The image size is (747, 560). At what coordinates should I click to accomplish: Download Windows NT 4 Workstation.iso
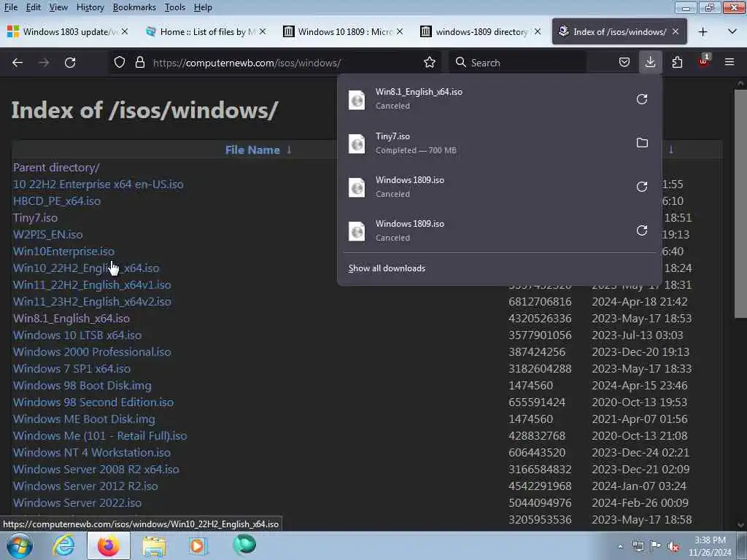coord(91,452)
